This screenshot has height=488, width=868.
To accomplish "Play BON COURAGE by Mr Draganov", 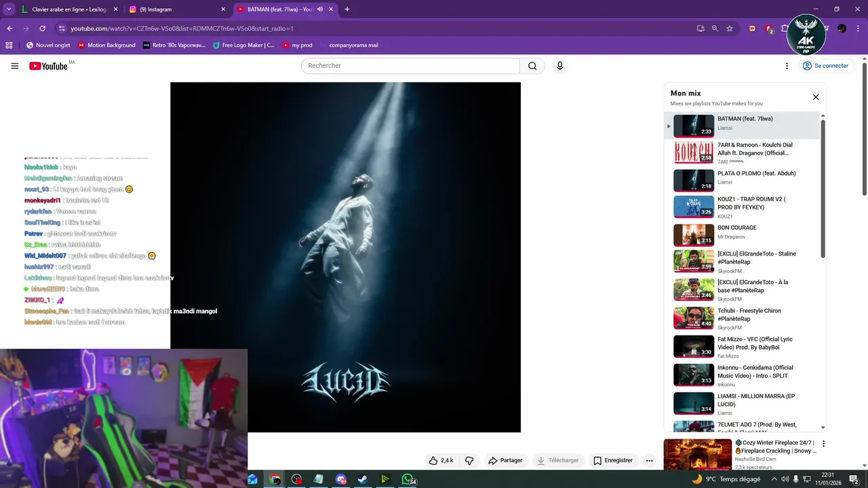I will pyautogui.click(x=742, y=235).
